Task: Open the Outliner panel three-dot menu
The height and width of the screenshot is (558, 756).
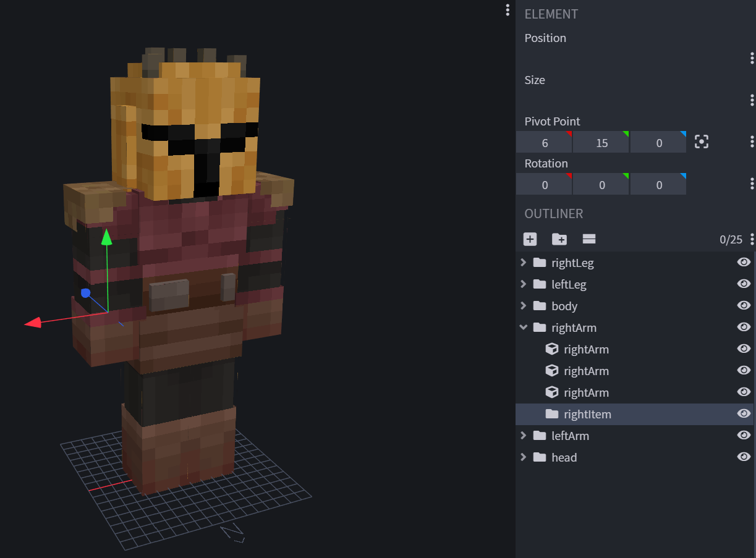Action: [752, 239]
